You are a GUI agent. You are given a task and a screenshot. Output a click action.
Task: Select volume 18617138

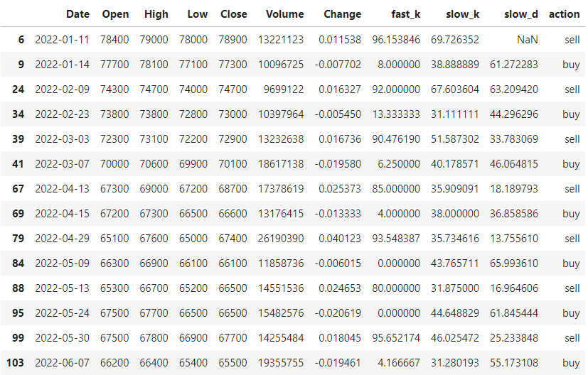point(281,164)
